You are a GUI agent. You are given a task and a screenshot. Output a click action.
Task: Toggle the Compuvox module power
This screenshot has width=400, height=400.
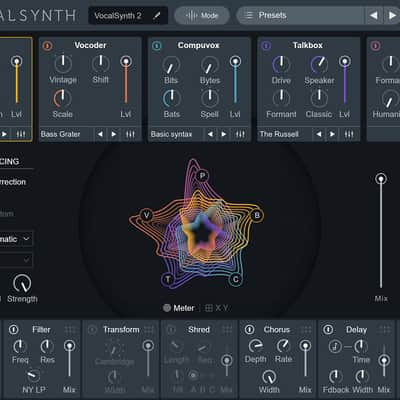pos(156,46)
